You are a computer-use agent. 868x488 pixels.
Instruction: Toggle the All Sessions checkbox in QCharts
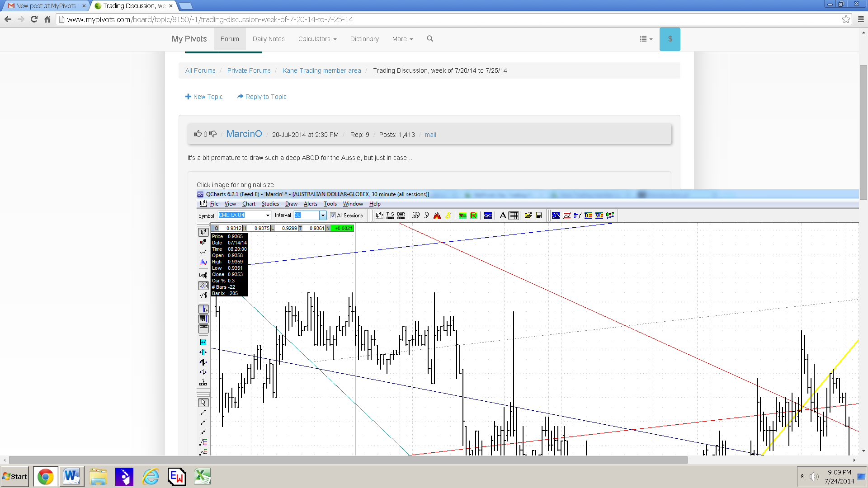333,216
